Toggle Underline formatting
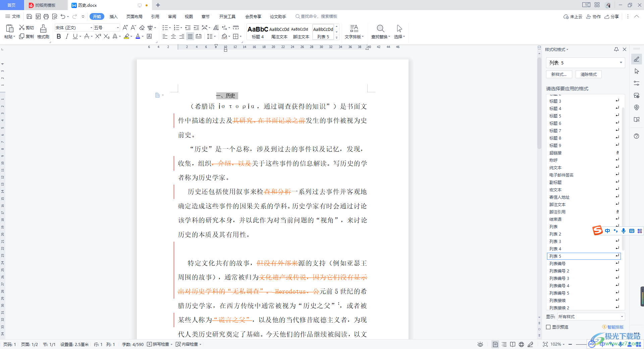This screenshot has height=349, width=644. (x=75, y=36)
